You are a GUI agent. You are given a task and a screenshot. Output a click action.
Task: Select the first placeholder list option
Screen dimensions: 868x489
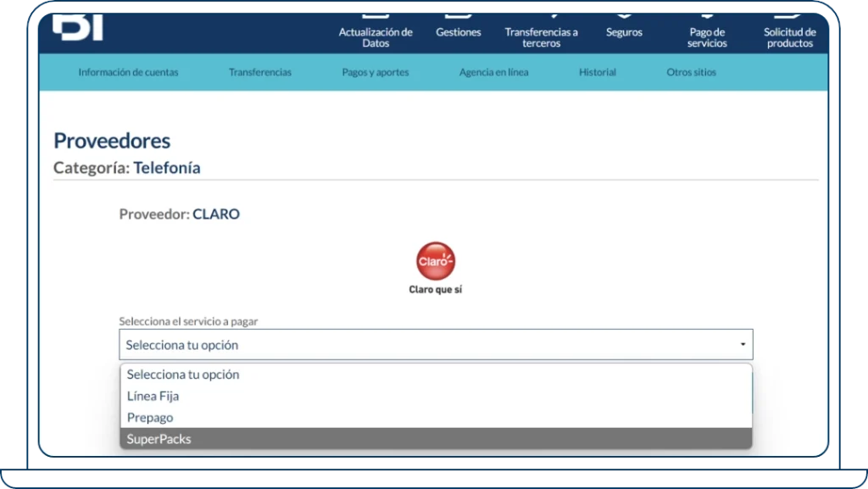pyautogui.click(x=183, y=375)
